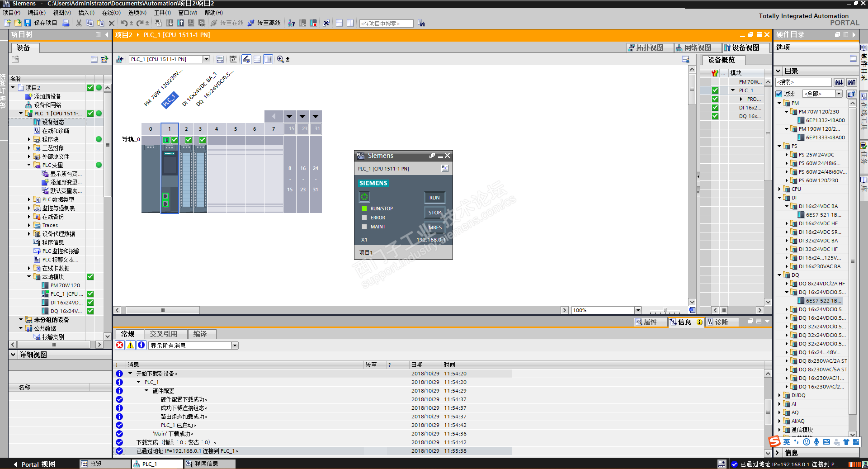Click the start simulation icon

191,23
